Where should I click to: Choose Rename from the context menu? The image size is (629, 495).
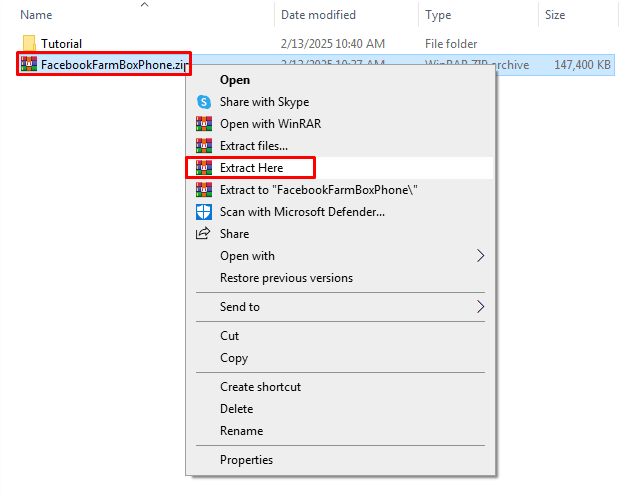[241, 431]
